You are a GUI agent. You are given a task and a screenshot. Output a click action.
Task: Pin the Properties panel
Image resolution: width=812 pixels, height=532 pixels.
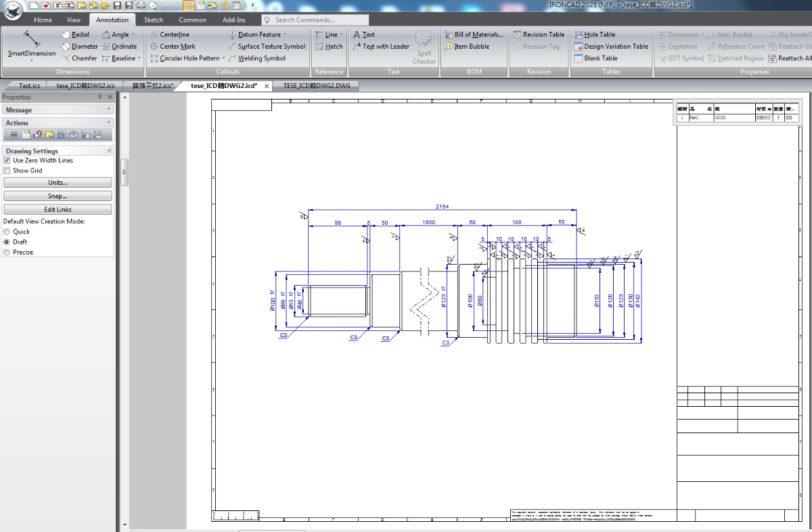[100, 97]
